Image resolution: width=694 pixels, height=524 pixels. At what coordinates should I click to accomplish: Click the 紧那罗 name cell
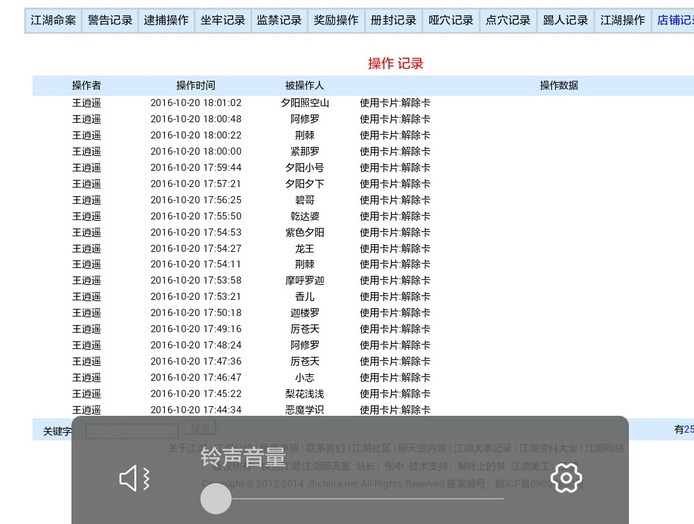[x=305, y=151]
